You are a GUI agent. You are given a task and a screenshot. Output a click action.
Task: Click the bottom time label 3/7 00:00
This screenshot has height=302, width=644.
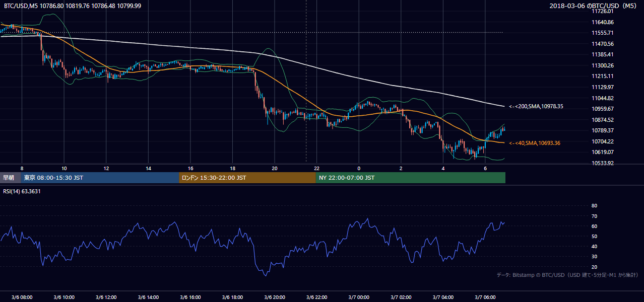click(x=359, y=297)
